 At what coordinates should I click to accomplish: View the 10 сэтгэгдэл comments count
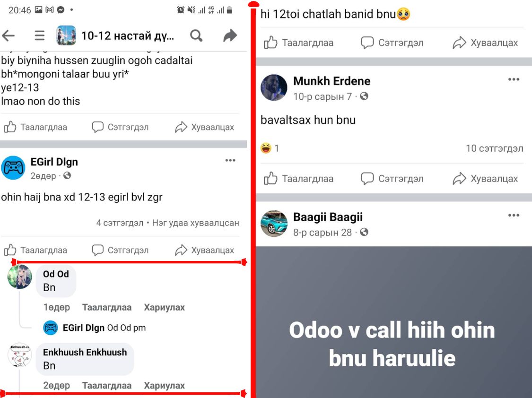coord(494,148)
